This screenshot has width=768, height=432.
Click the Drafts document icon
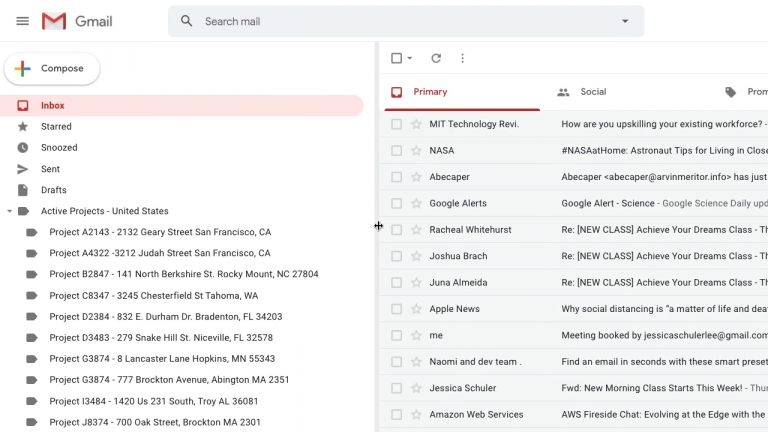(23, 190)
